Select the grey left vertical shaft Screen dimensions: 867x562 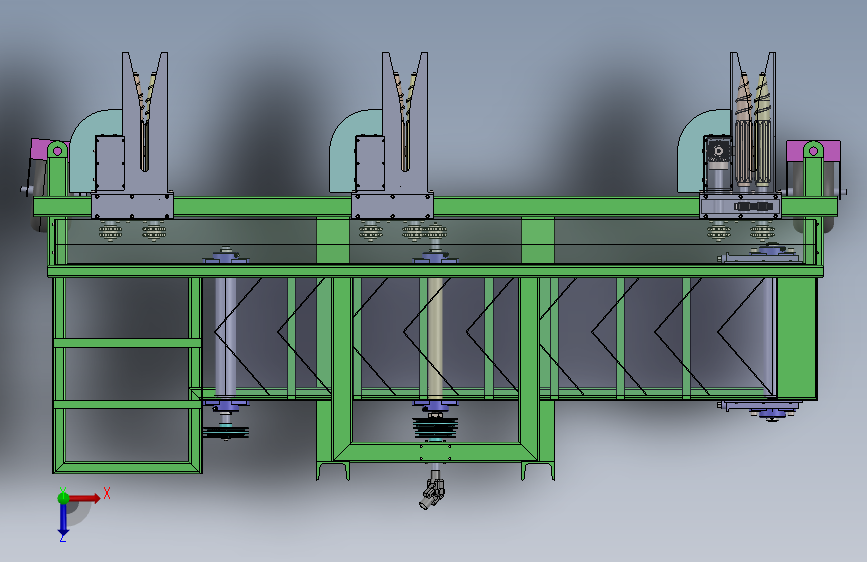pyautogui.click(x=225, y=336)
